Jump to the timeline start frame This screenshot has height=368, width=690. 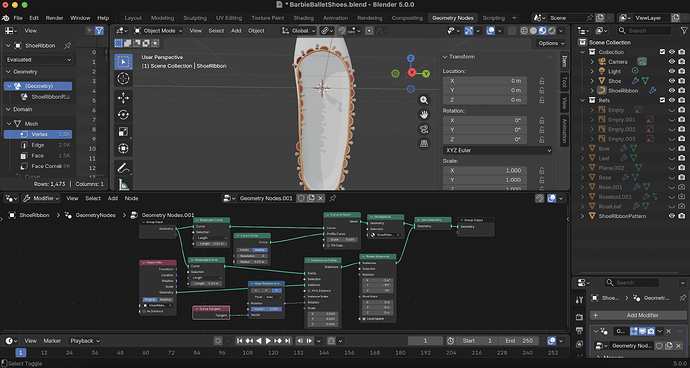click(x=239, y=341)
